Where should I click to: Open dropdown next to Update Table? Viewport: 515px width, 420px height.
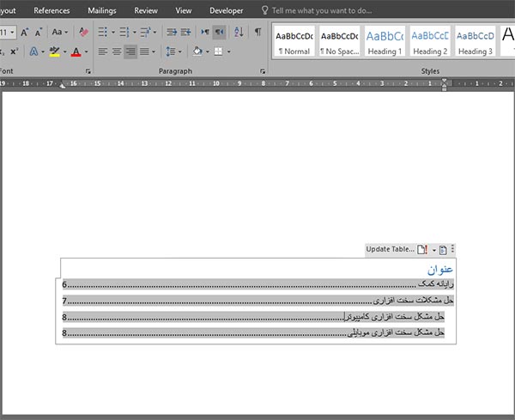(433, 250)
